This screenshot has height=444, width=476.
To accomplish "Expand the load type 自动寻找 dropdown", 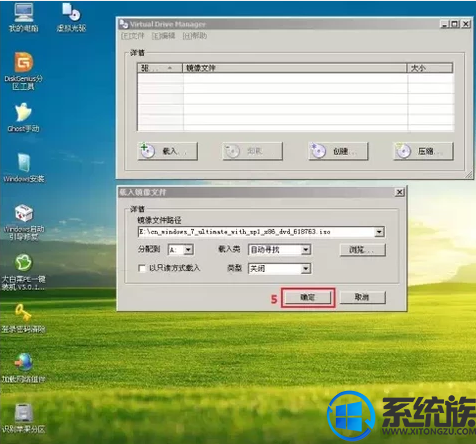I will [306, 250].
